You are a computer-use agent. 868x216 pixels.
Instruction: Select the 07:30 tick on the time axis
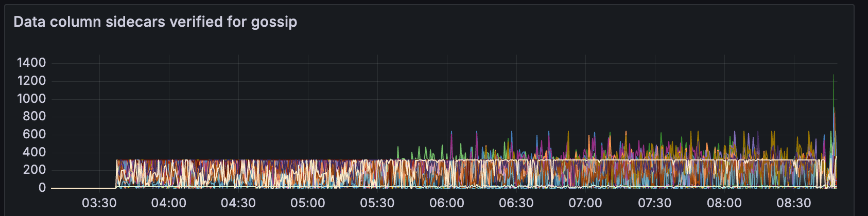click(655, 203)
